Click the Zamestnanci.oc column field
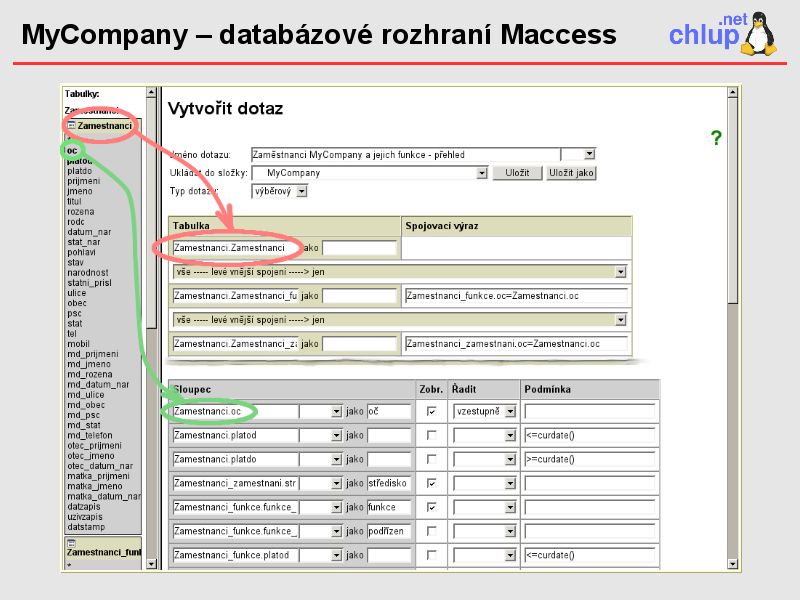Image resolution: width=800 pixels, height=600 pixels. coord(235,411)
